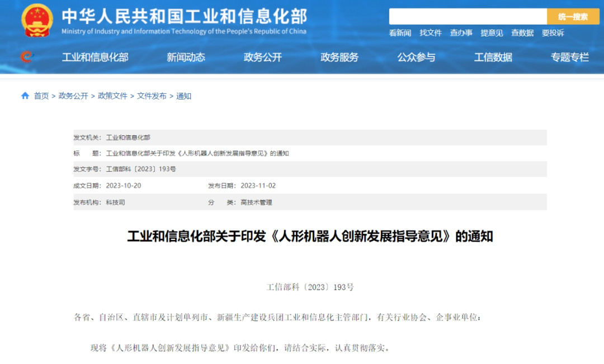Focus the site search input field
Screen dimensions: 604x364
point(468,17)
